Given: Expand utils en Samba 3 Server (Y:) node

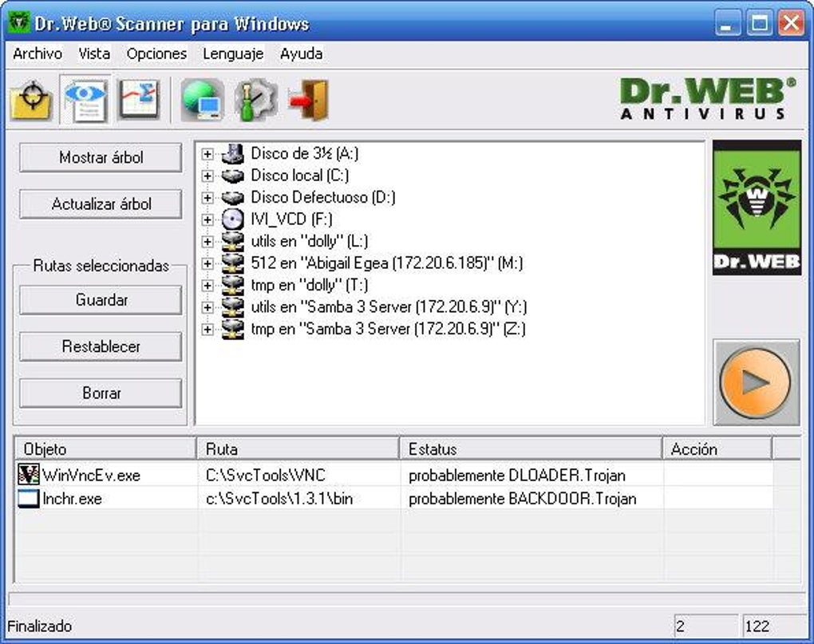Looking at the screenshot, I should point(207,307).
